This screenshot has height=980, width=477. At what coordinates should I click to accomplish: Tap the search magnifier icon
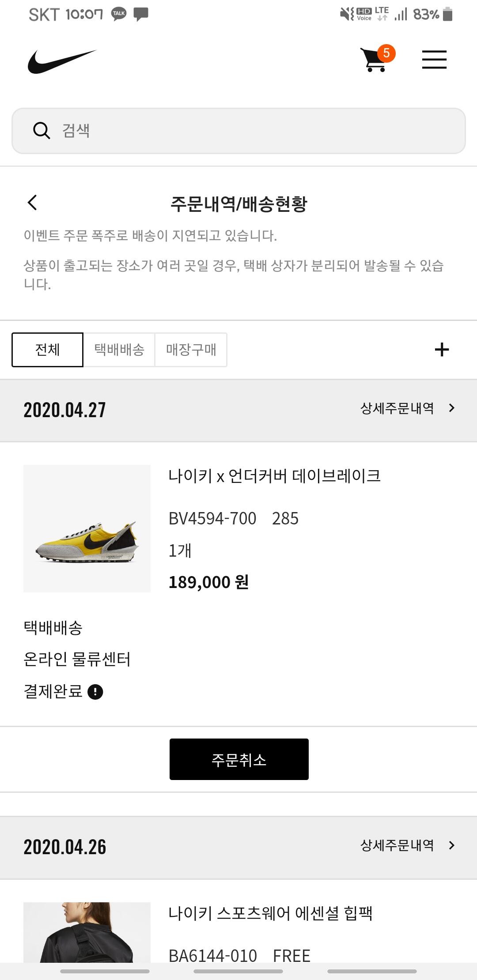pos(42,131)
